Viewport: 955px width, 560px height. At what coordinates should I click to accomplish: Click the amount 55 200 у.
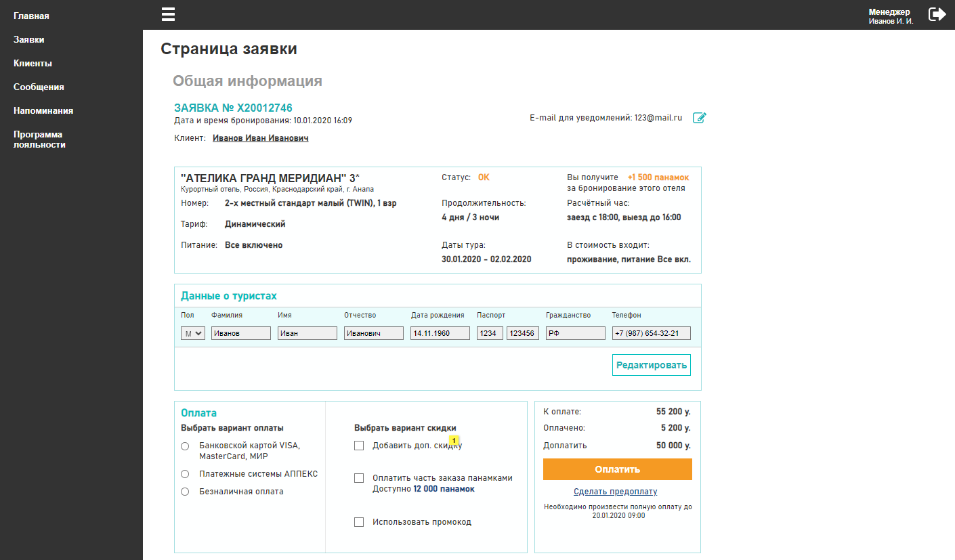673,411
